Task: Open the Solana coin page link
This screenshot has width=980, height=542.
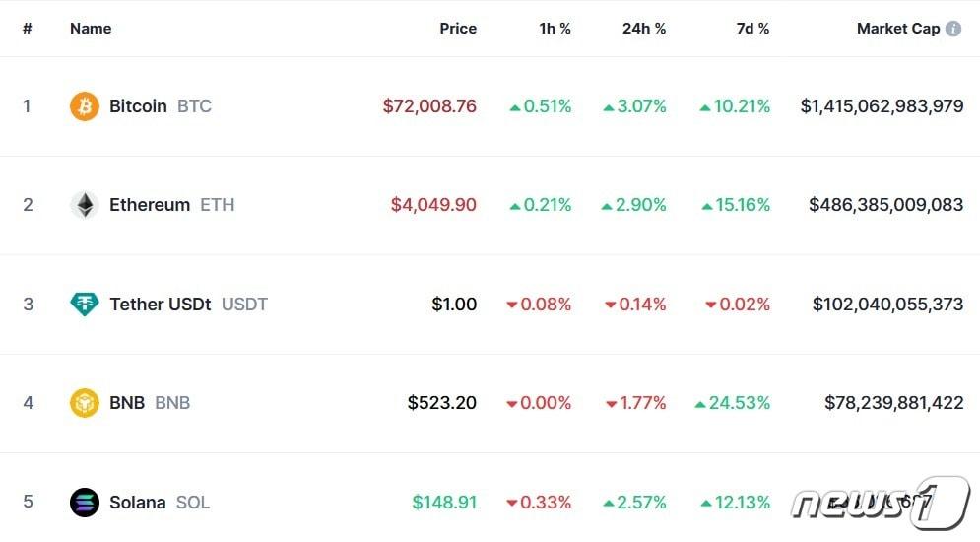Action: pos(138,503)
